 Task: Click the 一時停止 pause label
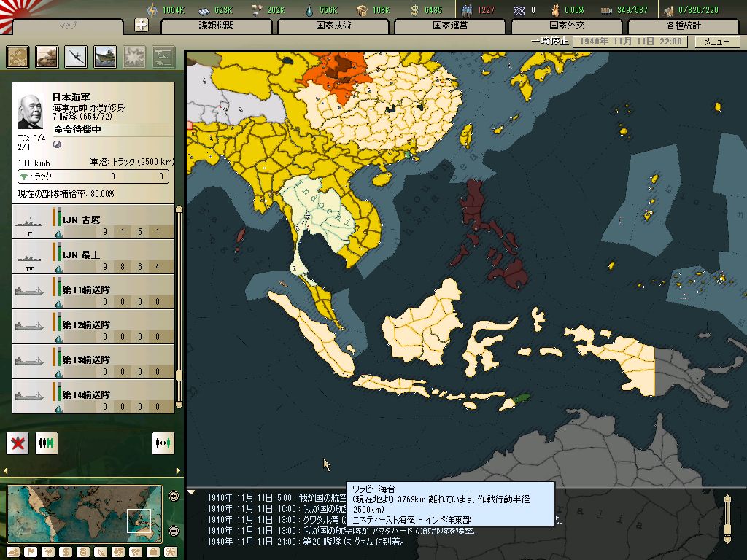tap(550, 42)
